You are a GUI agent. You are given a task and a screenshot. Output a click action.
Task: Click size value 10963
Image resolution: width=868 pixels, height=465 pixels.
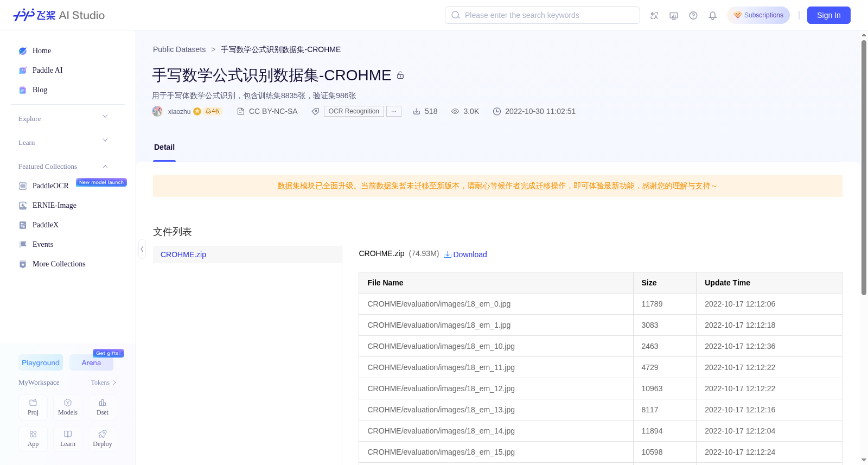pyautogui.click(x=652, y=388)
